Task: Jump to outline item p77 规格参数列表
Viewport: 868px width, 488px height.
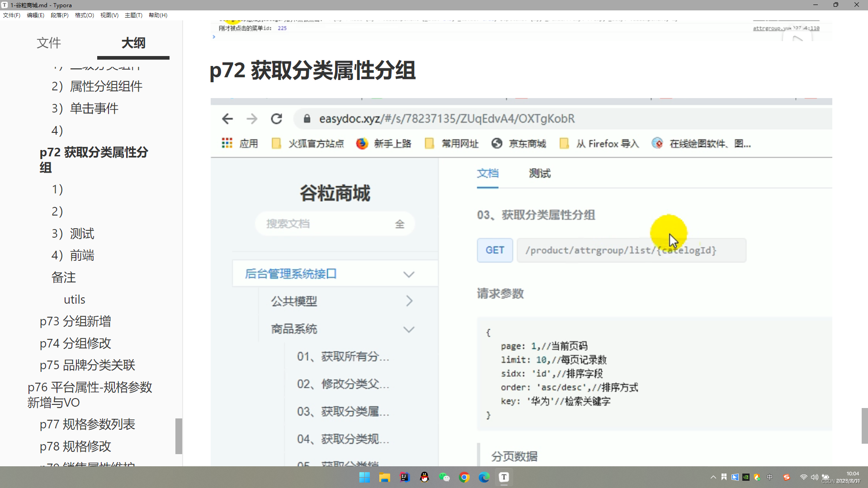Action: click(x=88, y=424)
